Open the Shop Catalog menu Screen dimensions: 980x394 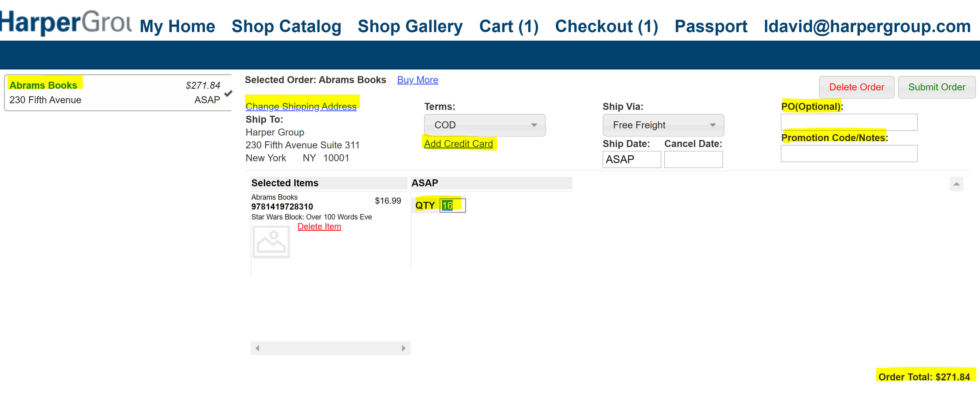[x=287, y=26]
